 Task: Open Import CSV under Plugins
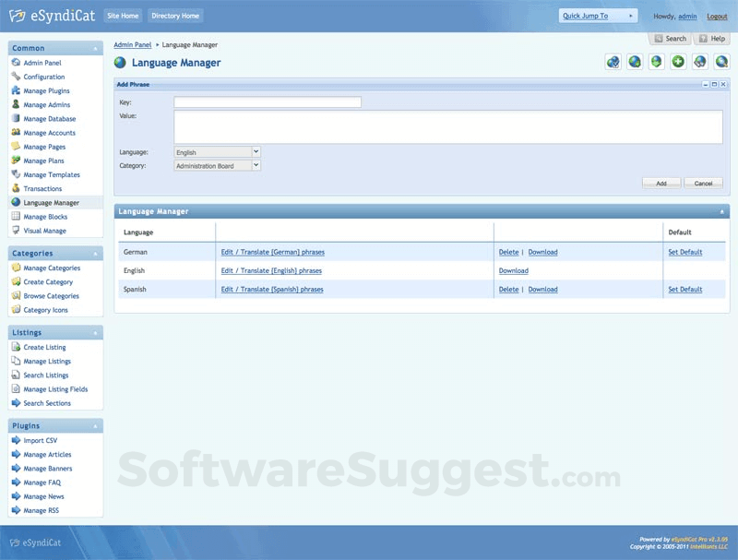coord(42,440)
